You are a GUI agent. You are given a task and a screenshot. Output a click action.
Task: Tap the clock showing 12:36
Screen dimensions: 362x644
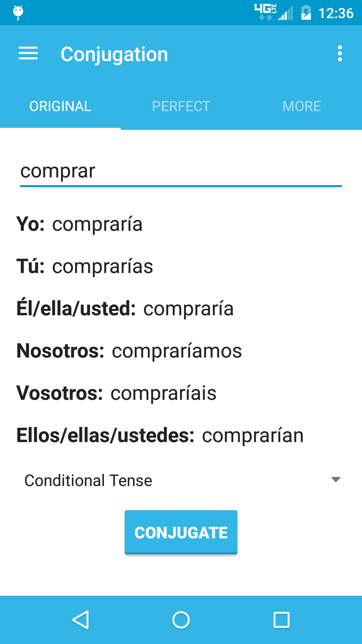click(x=336, y=13)
